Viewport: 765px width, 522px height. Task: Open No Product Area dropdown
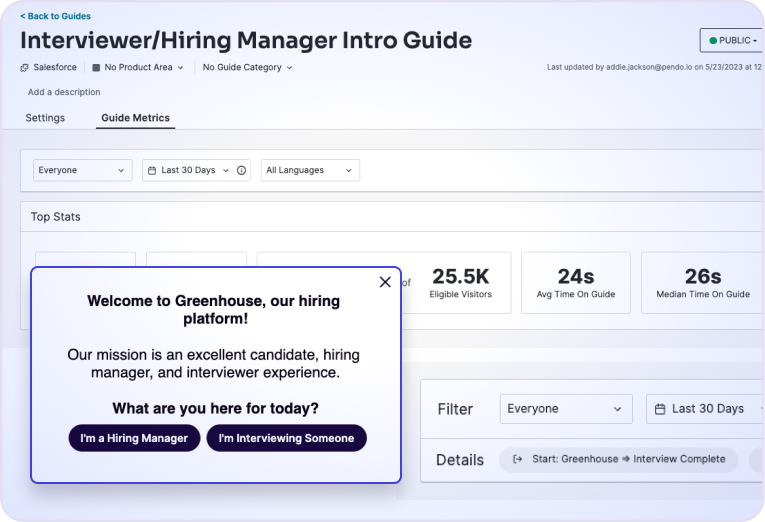pyautogui.click(x=139, y=67)
